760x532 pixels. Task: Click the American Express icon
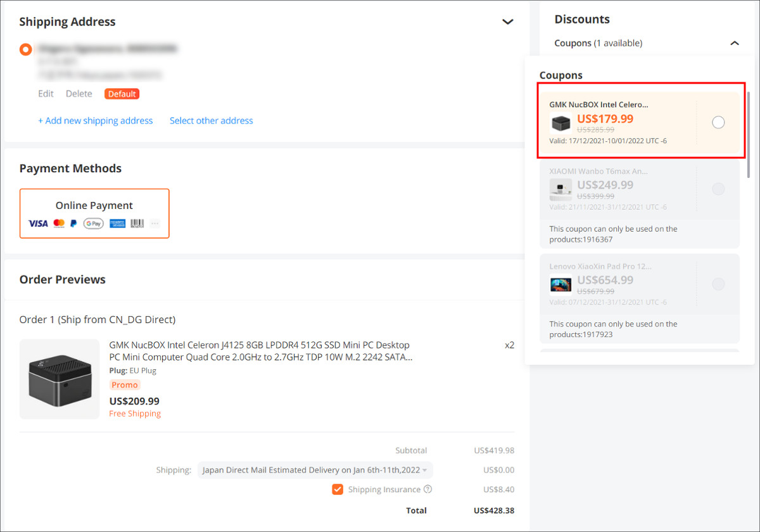[x=117, y=224]
